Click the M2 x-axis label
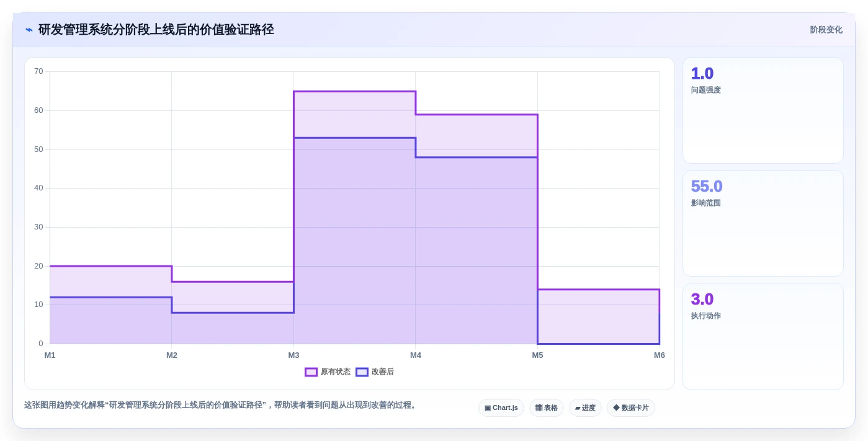Screen dimensions: 868x441 pyautogui.click(x=172, y=355)
